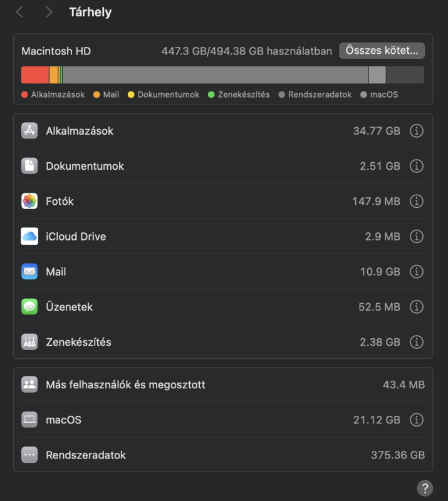Click the Üzenetek speech bubble icon
448x501 pixels.
pos(29,306)
